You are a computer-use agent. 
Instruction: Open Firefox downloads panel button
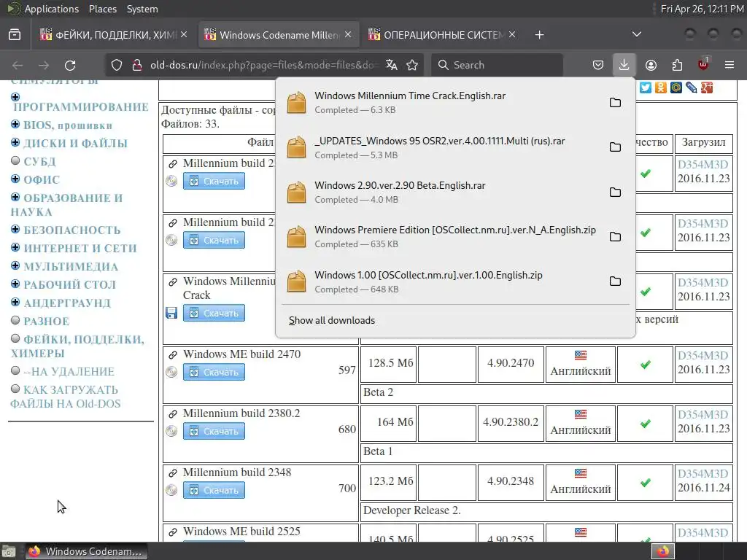624,65
